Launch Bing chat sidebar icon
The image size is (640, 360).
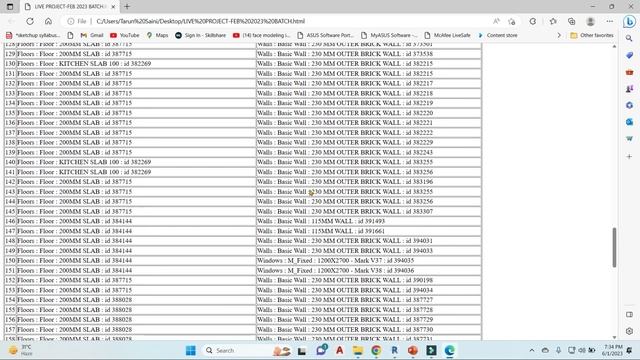629,22
